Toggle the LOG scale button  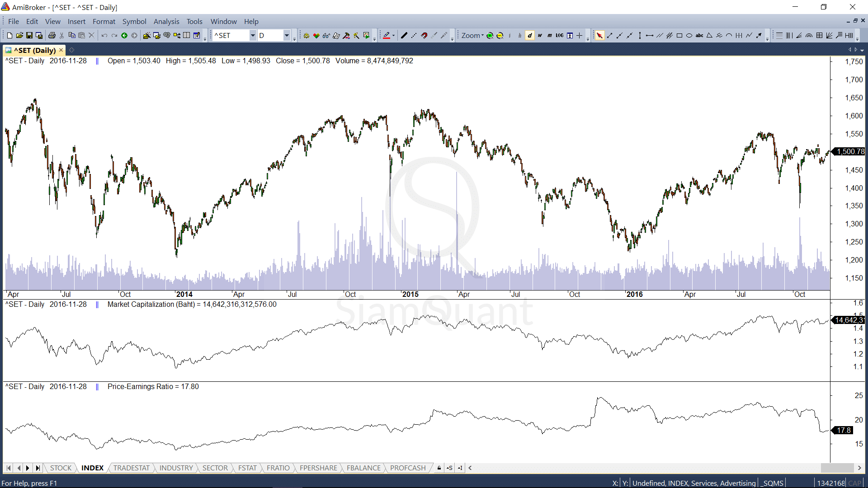pos(559,36)
